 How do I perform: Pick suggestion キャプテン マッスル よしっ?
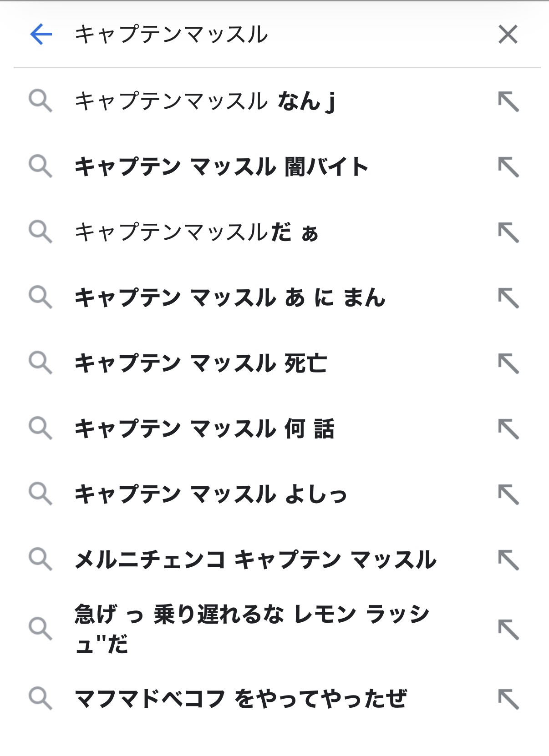pos(210,494)
